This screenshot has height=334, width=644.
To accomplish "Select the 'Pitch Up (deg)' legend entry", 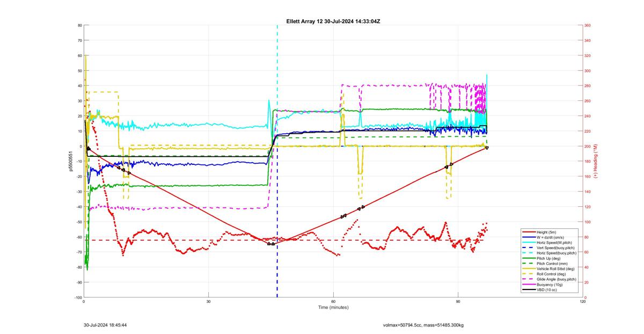I will (549, 258).
